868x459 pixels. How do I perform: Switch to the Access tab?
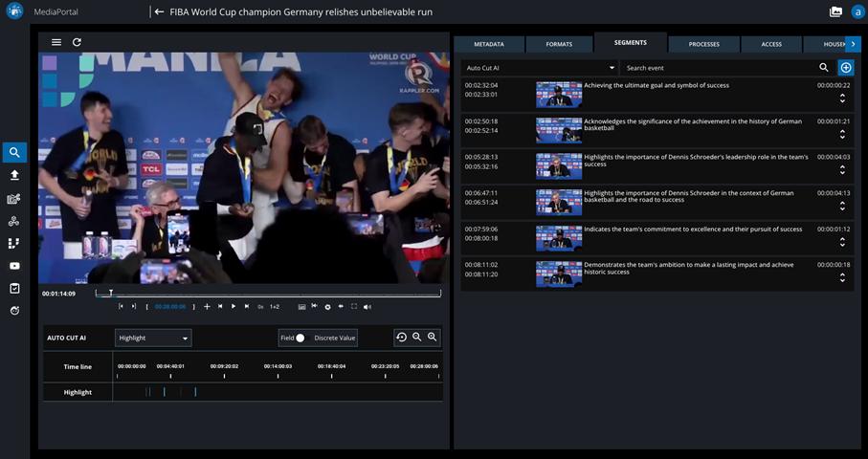pyautogui.click(x=771, y=44)
